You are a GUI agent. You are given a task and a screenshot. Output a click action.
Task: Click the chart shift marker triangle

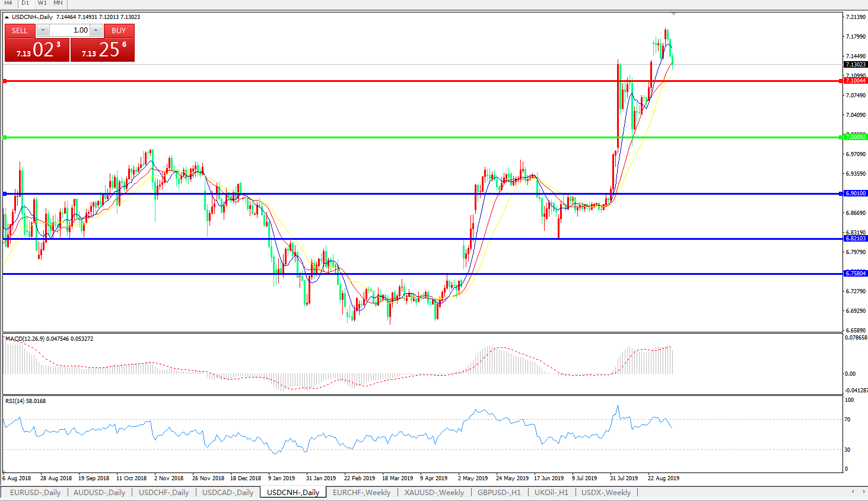click(x=673, y=14)
